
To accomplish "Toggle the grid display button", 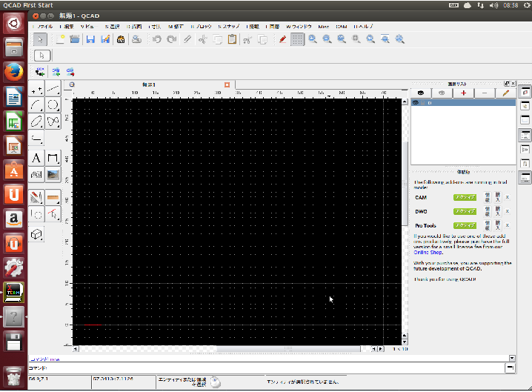I will pyautogui.click(x=297, y=39).
